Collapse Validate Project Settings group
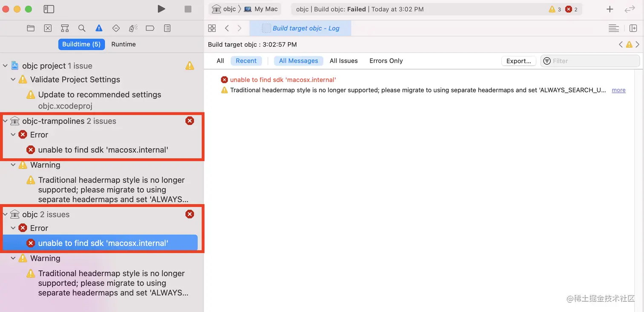The height and width of the screenshot is (312, 644). (13, 79)
